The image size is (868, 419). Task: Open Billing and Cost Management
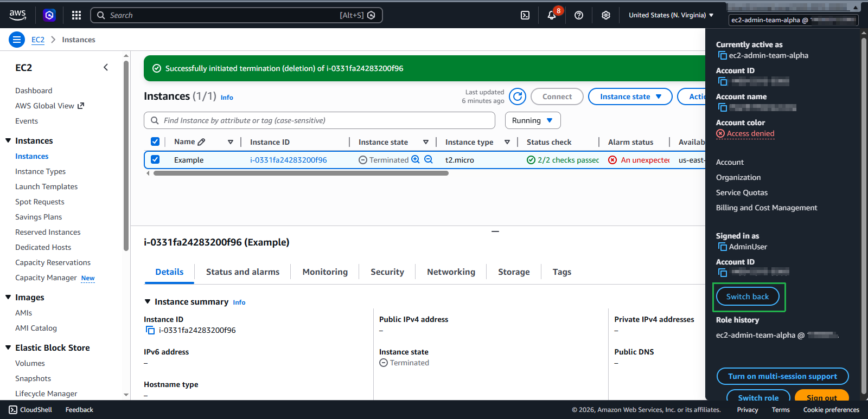767,208
